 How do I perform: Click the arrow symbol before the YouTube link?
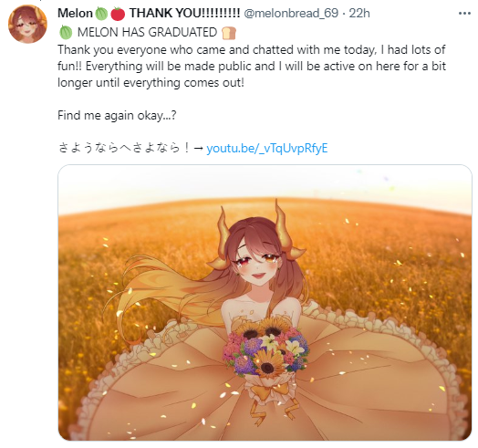tap(199, 148)
